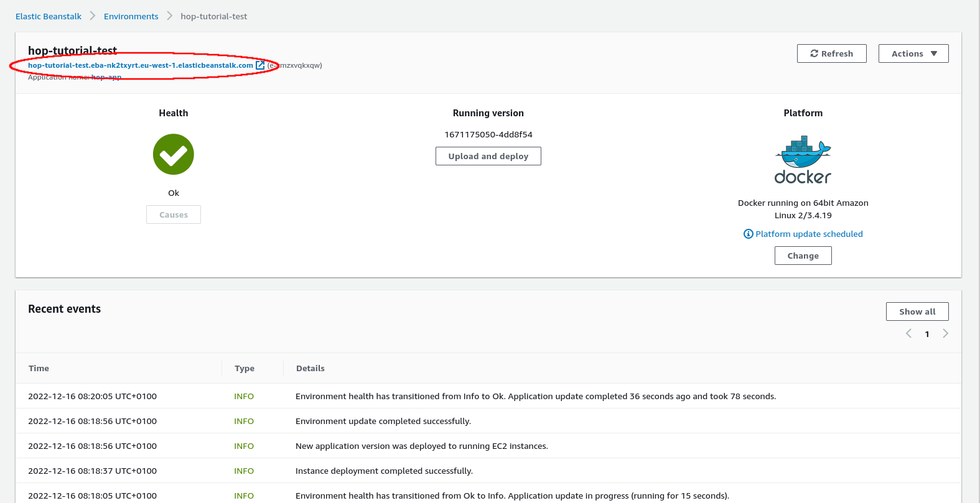This screenshot has width=980, height=503.
Task: Open Platform update scheduled link
Action: point(803,234)
